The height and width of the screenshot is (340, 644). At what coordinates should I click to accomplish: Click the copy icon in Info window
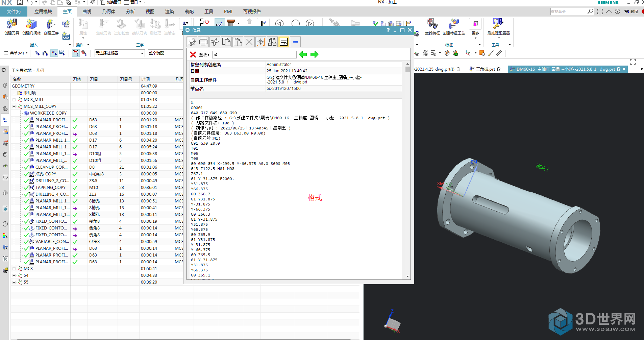pyautogui.click(x=226, y=42)
